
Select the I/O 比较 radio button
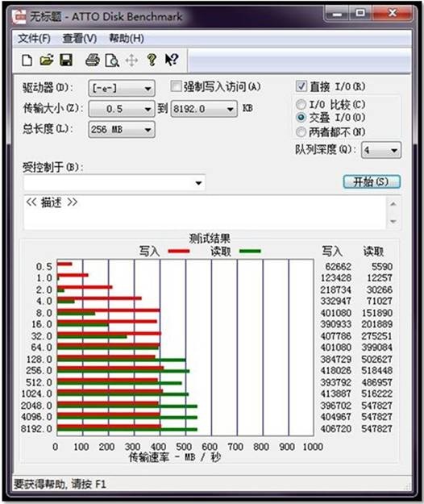[x=301, y=105]
